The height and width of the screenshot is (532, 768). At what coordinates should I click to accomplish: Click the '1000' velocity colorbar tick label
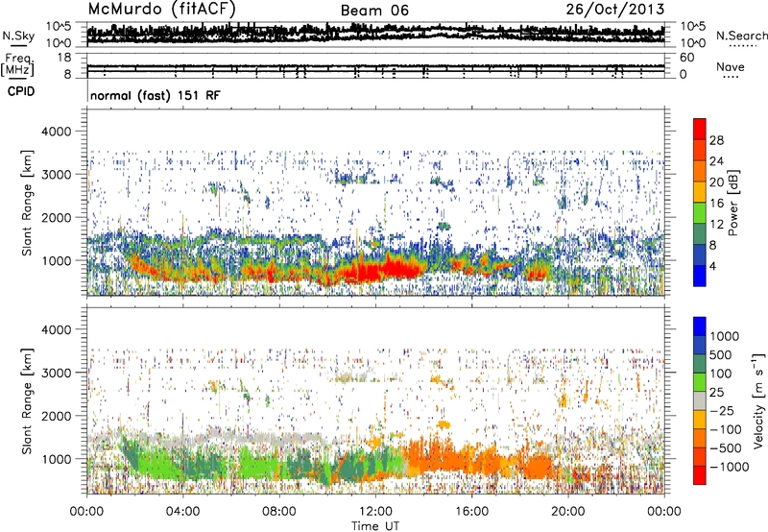pyautogui.click(x=724, y=336)
